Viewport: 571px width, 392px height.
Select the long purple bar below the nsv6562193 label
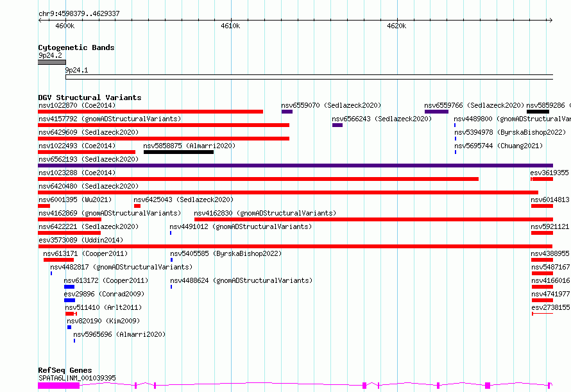295,166
